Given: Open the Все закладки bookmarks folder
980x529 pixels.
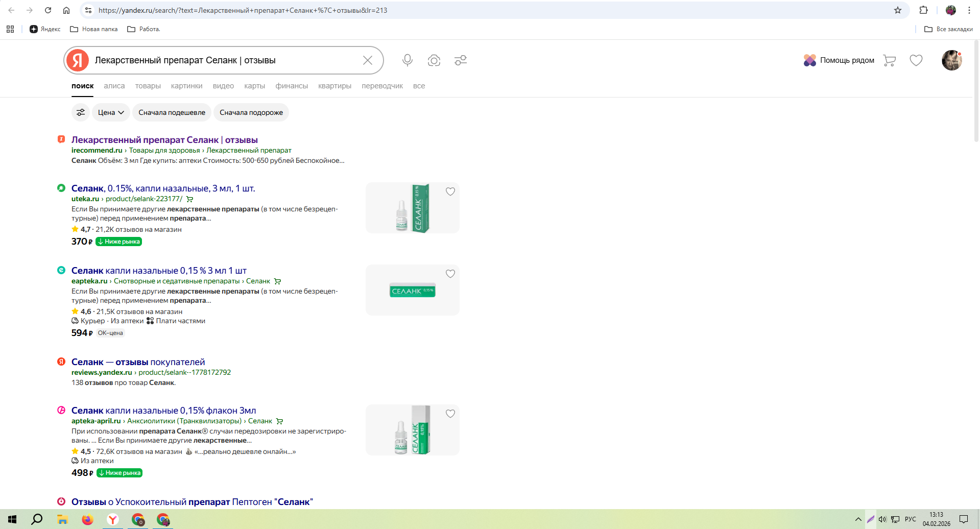Looking at the screenshot, I should 948,29.
